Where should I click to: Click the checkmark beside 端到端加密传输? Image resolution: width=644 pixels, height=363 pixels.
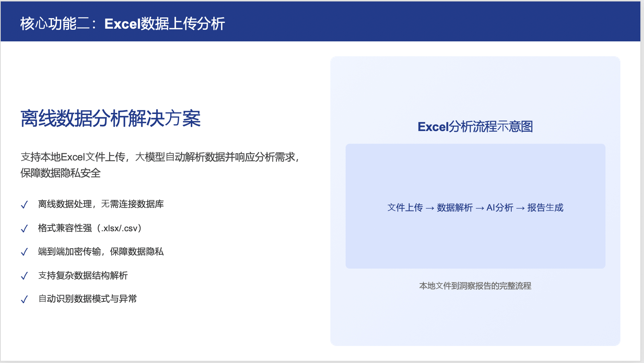(24, 252)
